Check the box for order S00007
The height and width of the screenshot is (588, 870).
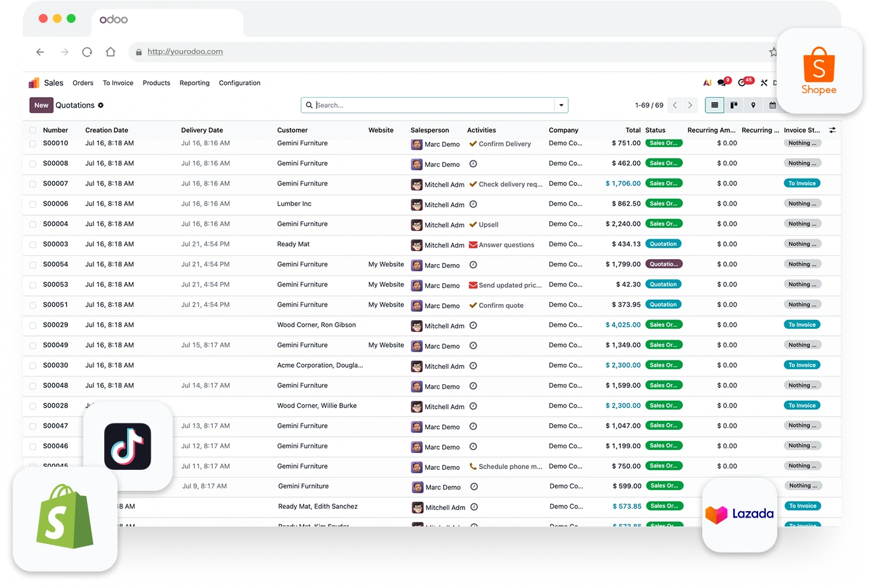click(x=33, y=184)
